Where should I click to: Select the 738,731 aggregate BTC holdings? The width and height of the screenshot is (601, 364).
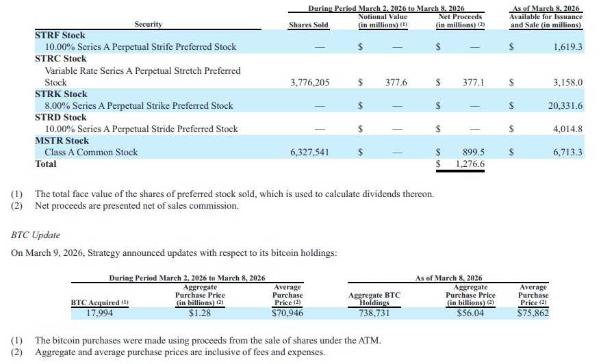(x=374, y=313)
